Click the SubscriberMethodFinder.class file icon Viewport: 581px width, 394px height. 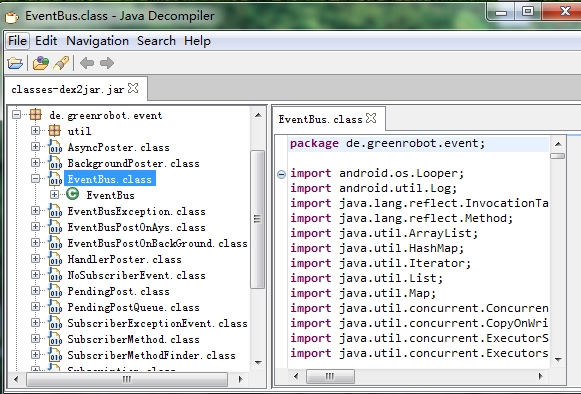pyautogui.click(x=55, y=355)
